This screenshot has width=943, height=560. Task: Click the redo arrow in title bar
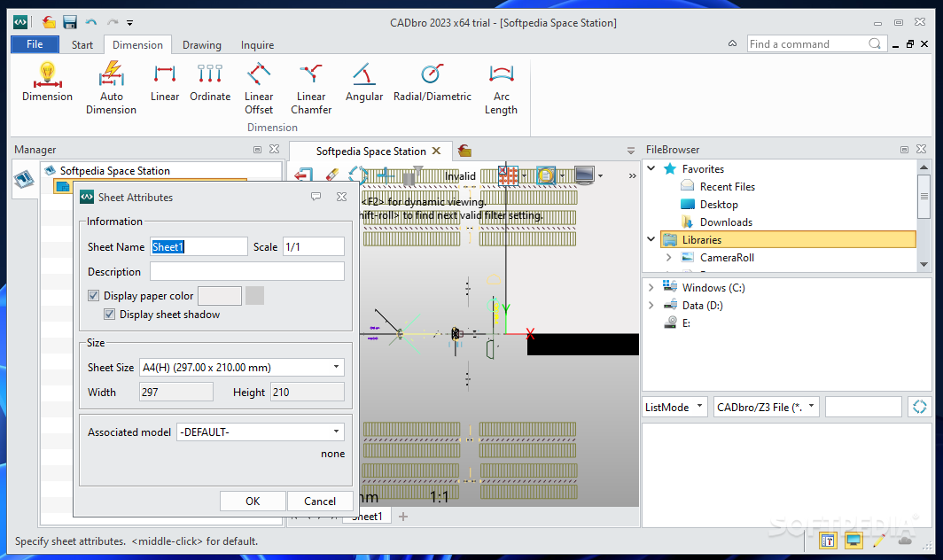[x=113, y=23]
